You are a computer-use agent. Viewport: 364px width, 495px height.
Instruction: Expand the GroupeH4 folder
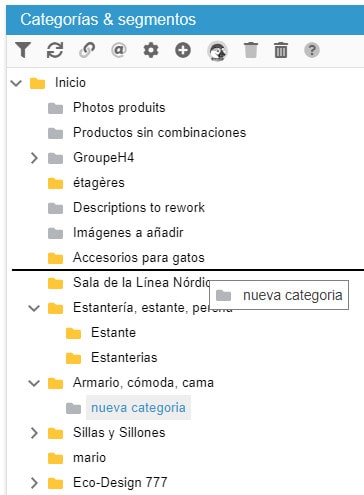point(34,158)
